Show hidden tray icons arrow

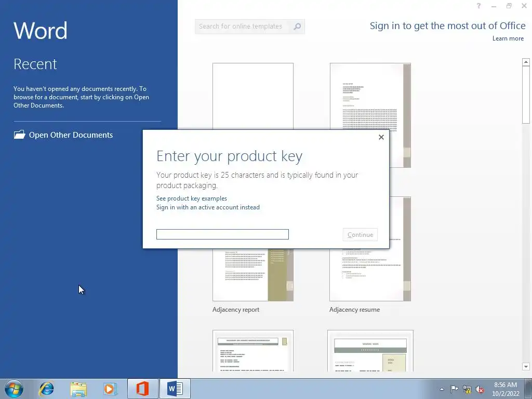coord(442,389)
